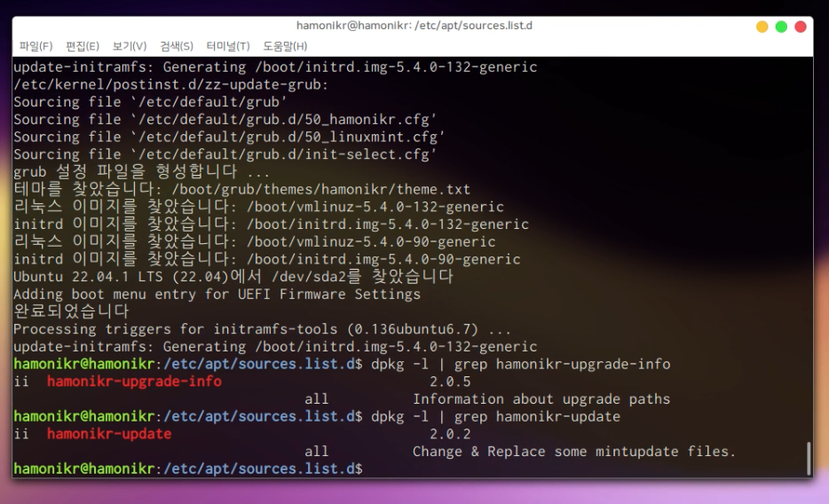Minimize the terminal with the yellow button
829x504 pixels.
tap(762, 27)
